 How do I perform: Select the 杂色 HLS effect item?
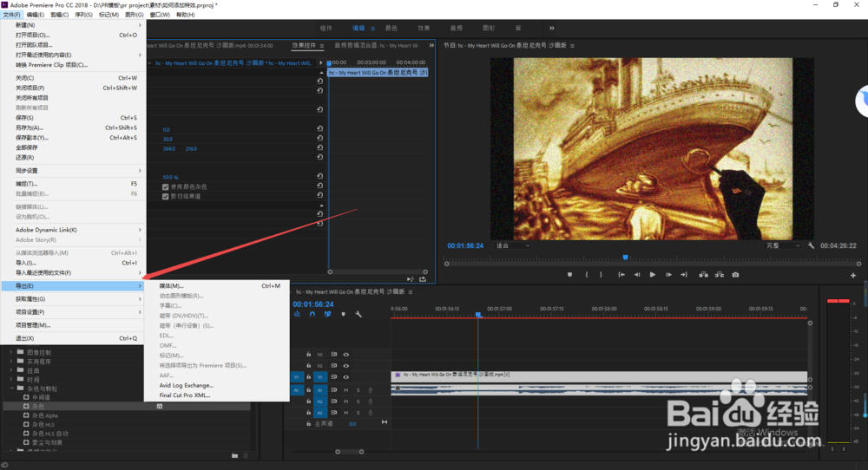(43, 425)
